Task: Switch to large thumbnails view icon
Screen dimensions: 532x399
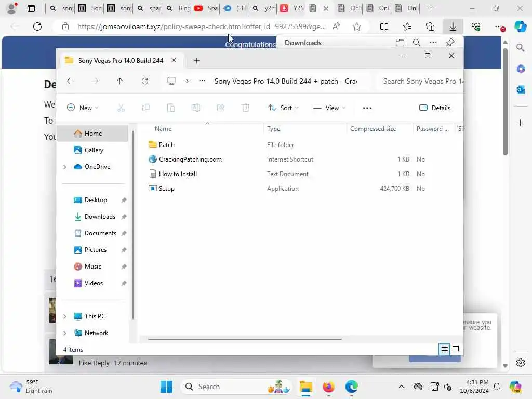Action: pos(456,349)
